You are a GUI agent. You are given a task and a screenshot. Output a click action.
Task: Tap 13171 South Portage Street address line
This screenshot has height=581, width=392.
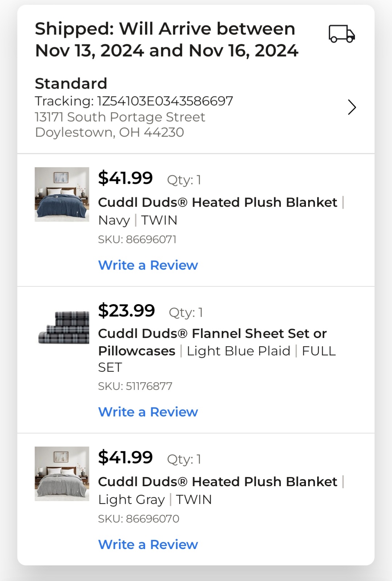tap(120, 117)
